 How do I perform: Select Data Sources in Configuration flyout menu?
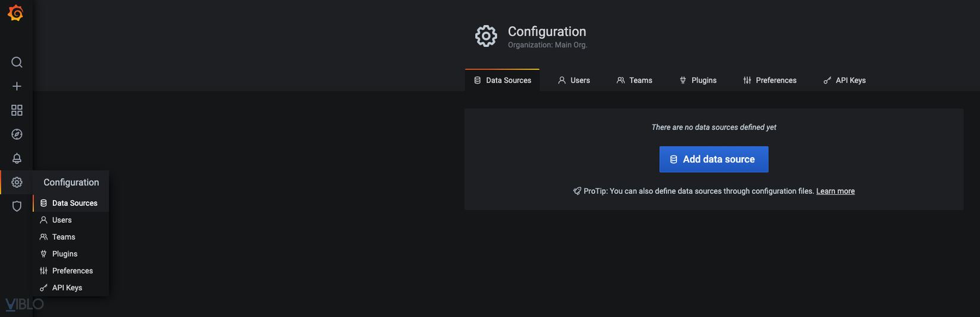74,203
